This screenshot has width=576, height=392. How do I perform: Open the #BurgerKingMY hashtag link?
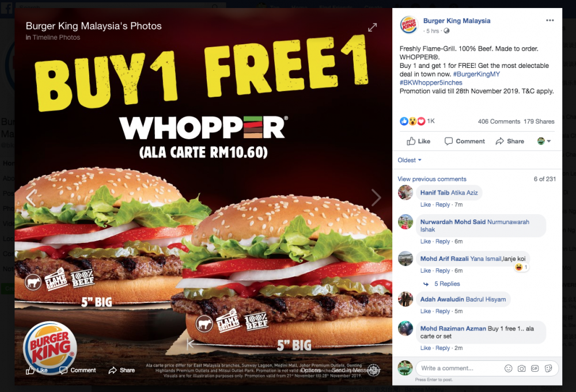[476, 74]
